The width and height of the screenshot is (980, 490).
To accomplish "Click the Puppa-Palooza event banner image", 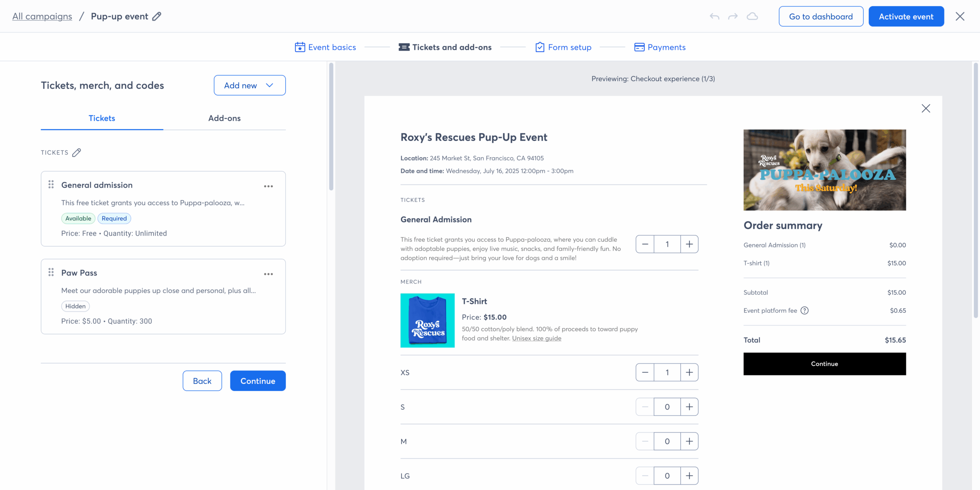I will 825,170.
